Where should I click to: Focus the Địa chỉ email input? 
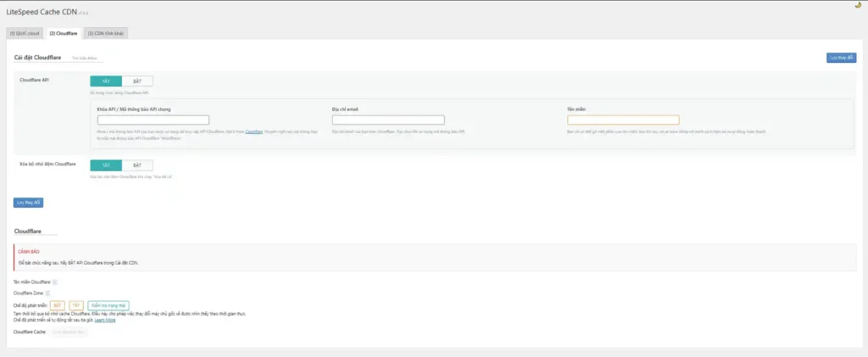tap(388, 120)
